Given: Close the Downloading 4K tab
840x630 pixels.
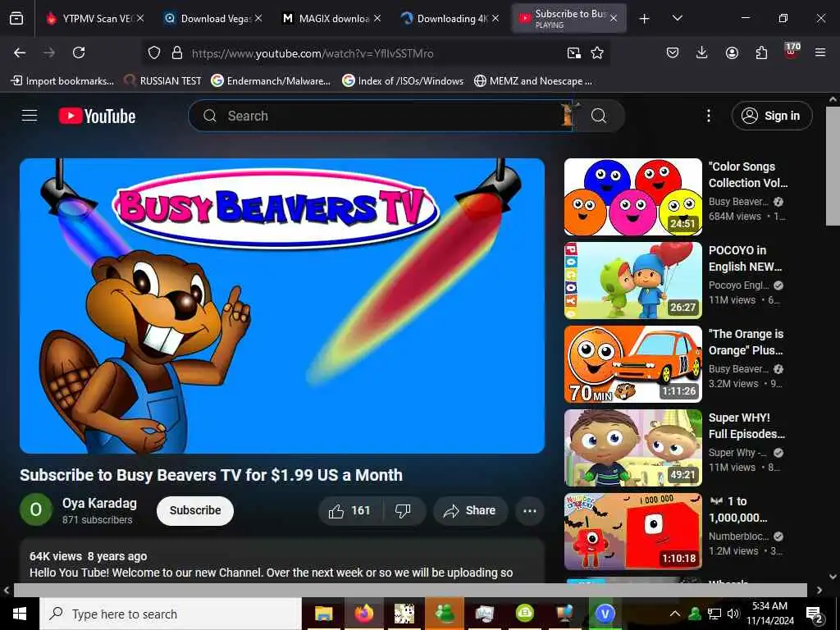Looking at the screenshot, I should tap(495, 18).
